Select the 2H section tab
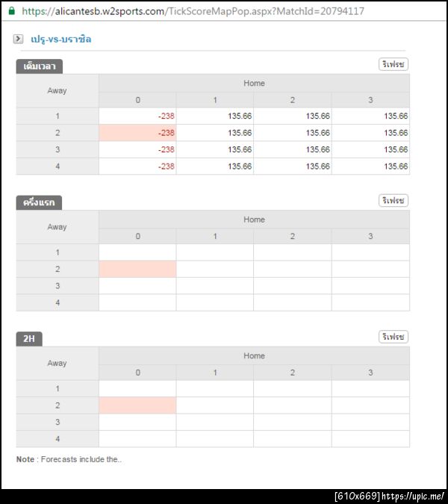 29,339
